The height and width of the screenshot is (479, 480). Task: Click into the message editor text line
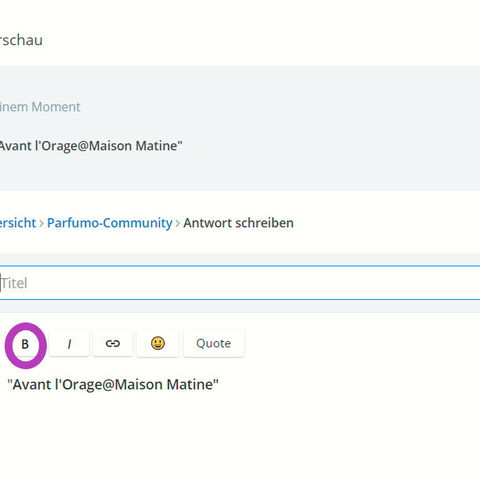[240, 384]
